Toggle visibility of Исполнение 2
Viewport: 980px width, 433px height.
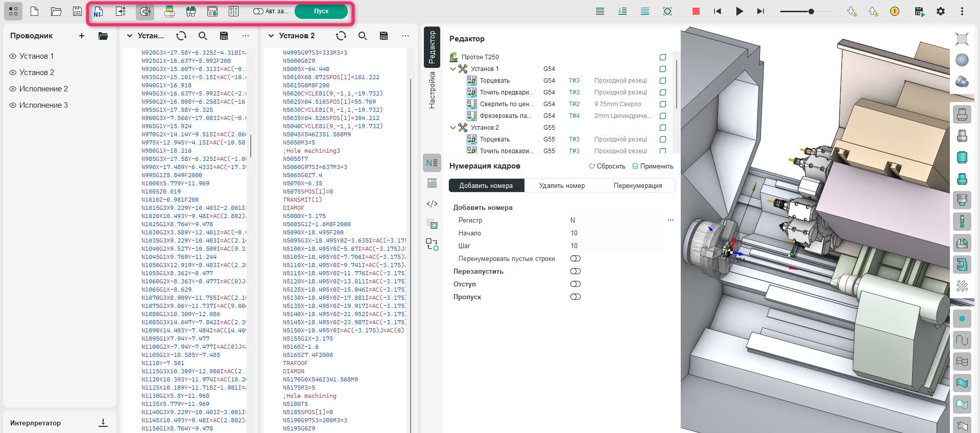pyautogui.click(x=13, y=89)
